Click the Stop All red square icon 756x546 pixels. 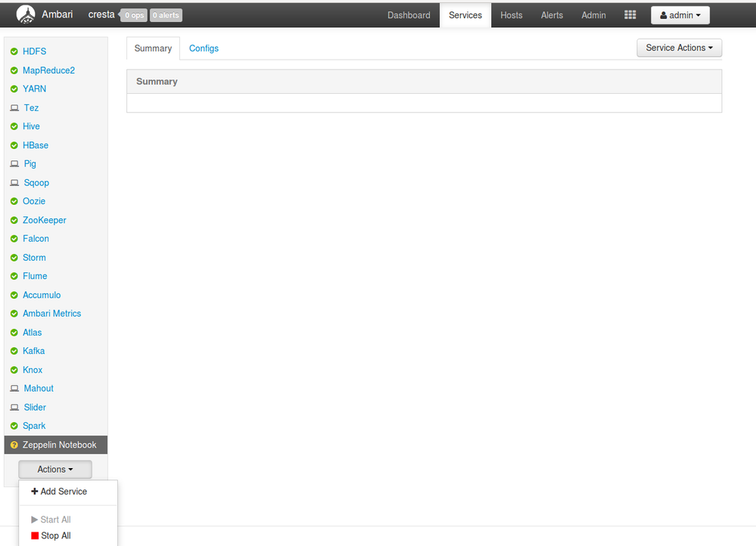[33, 535]
